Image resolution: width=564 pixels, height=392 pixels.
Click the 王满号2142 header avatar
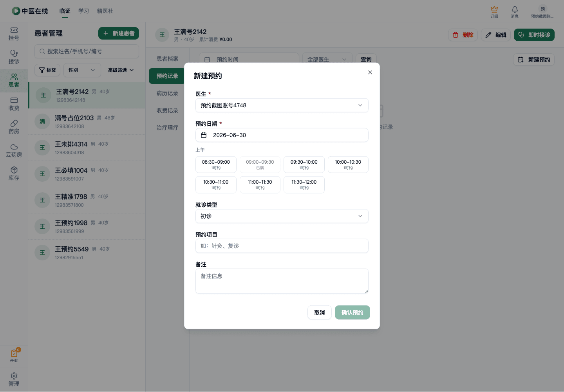point(162,35)
